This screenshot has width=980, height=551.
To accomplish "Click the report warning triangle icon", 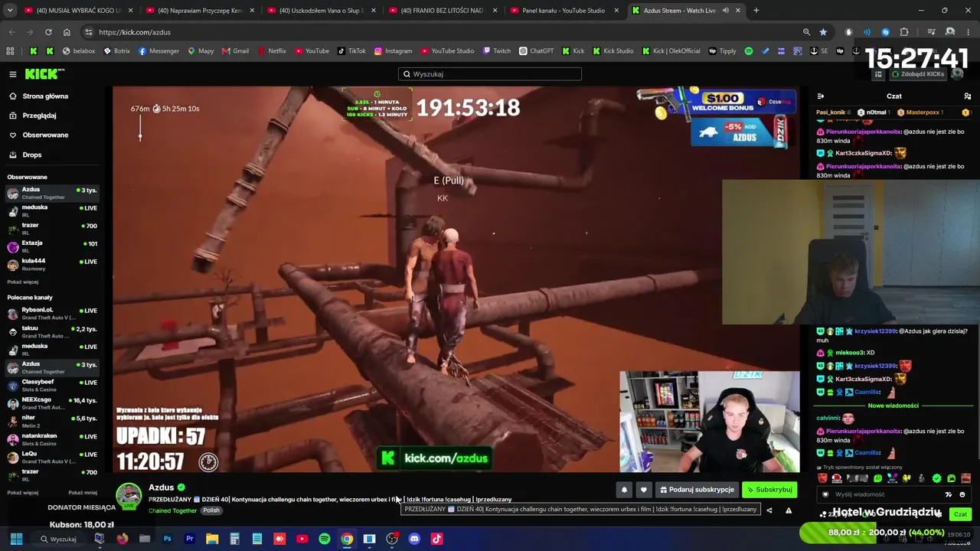I will [789, 510].
